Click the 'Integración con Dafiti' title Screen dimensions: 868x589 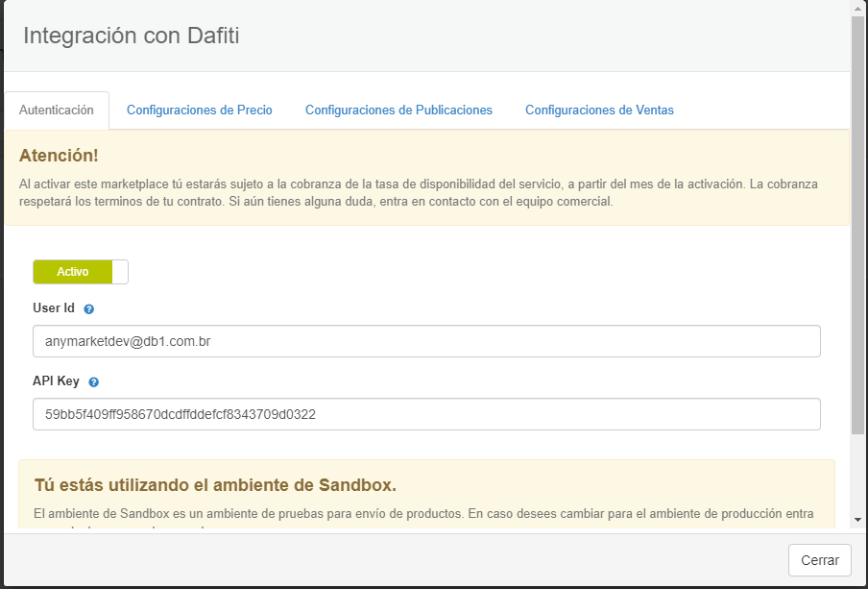[132, 36]
